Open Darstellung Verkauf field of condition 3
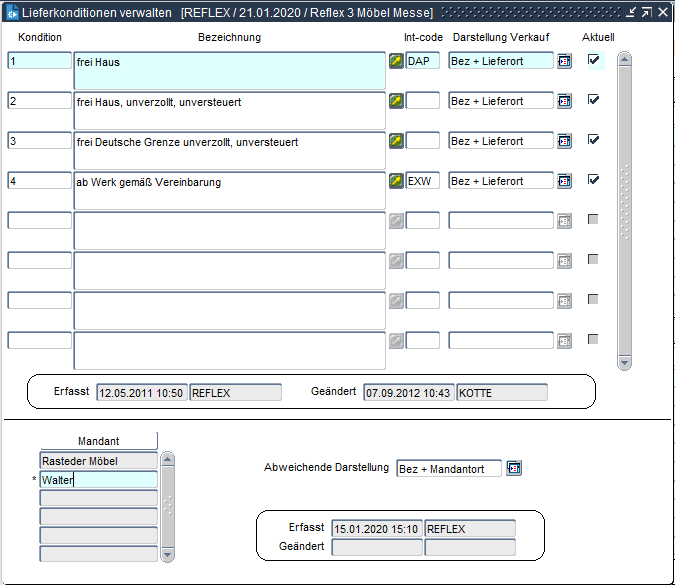The width and height of the screenshot is (675, 585). click(x=500, y=141)
